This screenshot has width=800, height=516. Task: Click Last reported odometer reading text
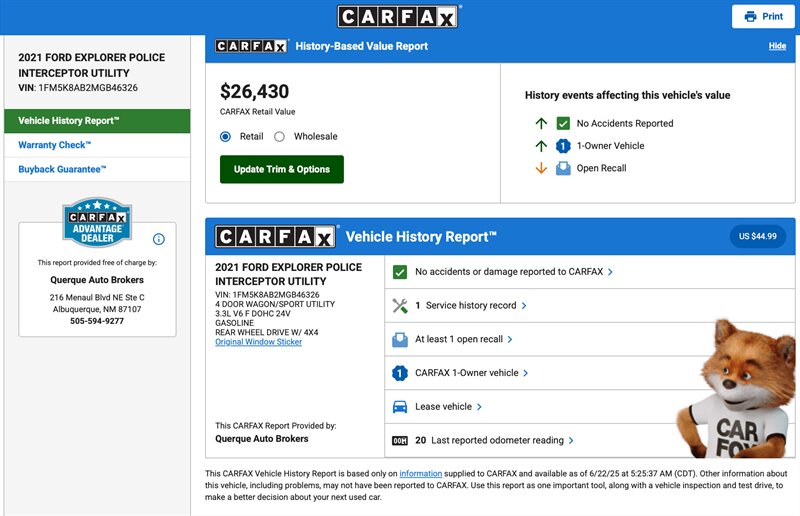[x=497, y=440]
